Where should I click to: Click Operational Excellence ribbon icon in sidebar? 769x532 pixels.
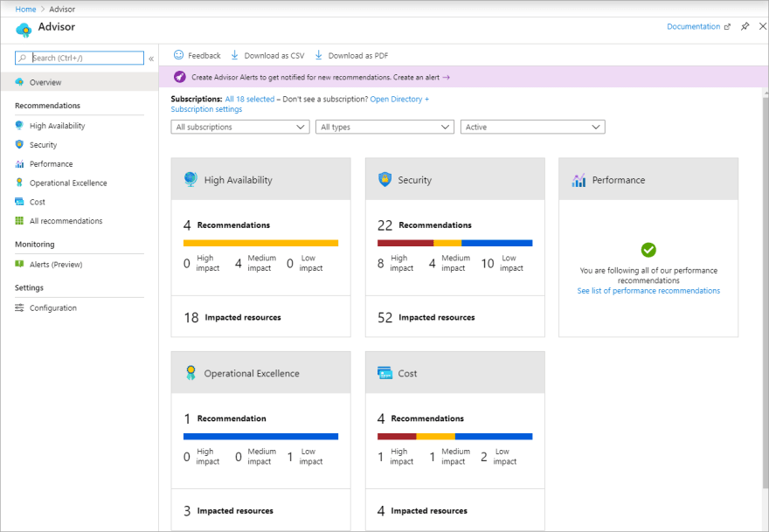[x=19, y=183]
